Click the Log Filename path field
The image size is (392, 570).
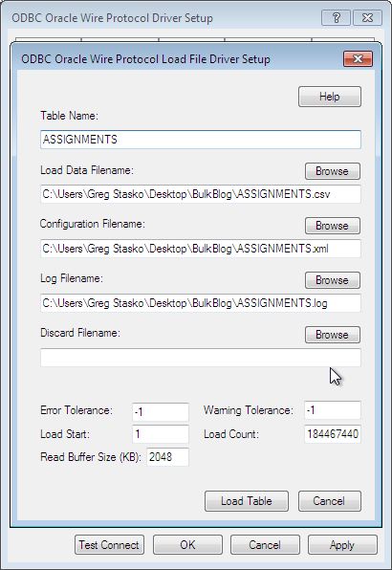[x=201, y=303]
